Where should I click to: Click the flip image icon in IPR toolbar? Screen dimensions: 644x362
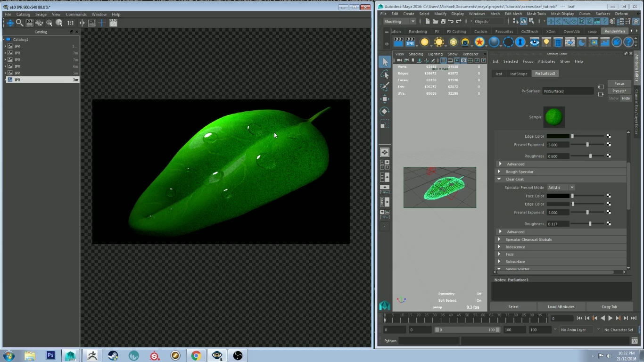click(82, 23)
